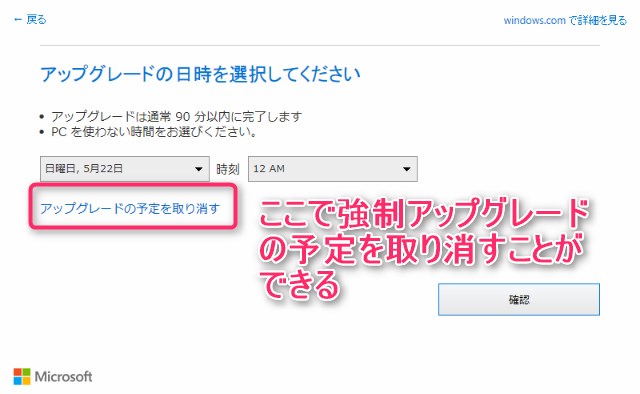Click the 時刻 label
Image resolution: width=640 pixels, height=394 pixels.
coord(228,169)
